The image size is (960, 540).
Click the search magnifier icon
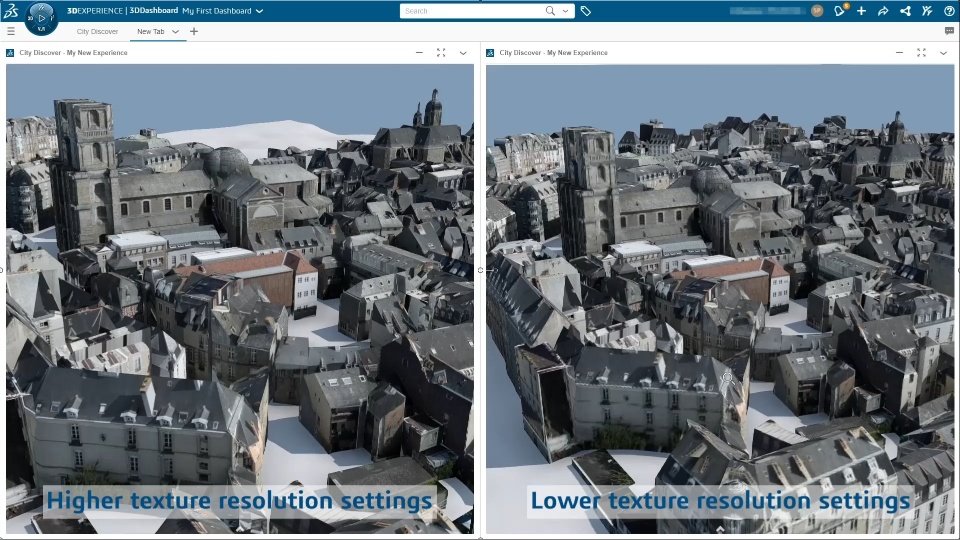point(550,10)
